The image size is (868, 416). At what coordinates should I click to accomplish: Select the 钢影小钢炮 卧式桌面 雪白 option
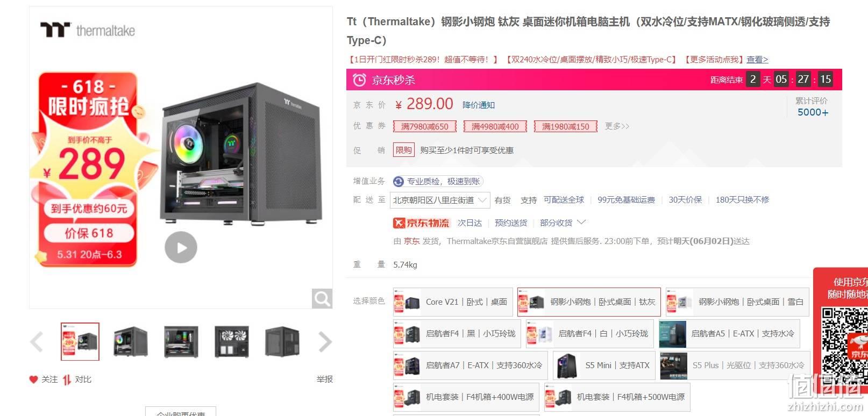pyautogui.click(x=737, y=302)
